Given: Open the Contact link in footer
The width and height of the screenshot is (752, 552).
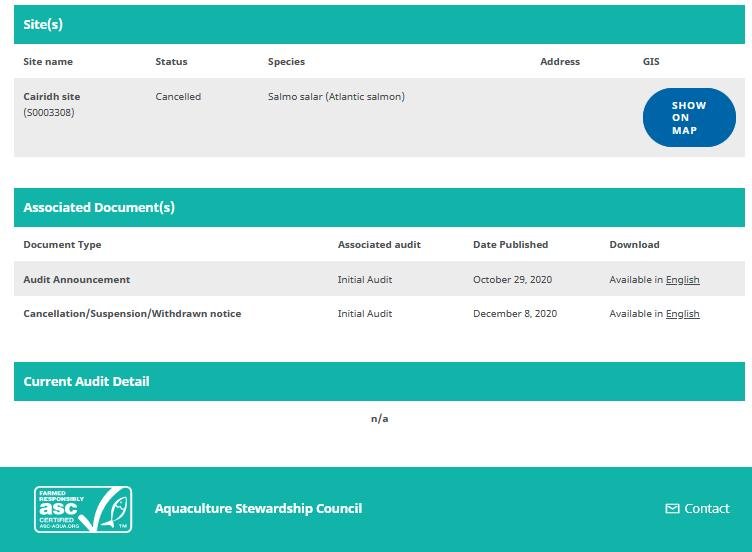Looking at the screenshot, I should tap(706, 509).
